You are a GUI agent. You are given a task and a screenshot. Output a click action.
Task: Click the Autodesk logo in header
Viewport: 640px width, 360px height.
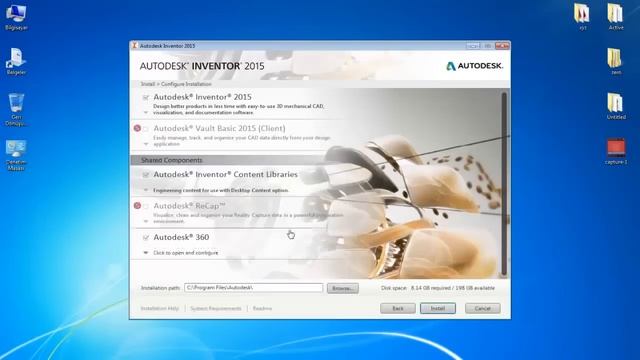pos(474,66)
